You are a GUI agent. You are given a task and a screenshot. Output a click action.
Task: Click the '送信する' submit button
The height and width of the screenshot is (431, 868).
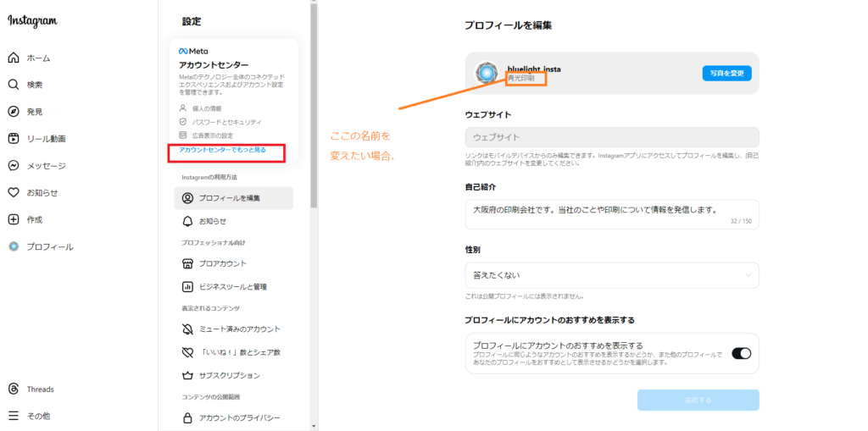point(698,400)
